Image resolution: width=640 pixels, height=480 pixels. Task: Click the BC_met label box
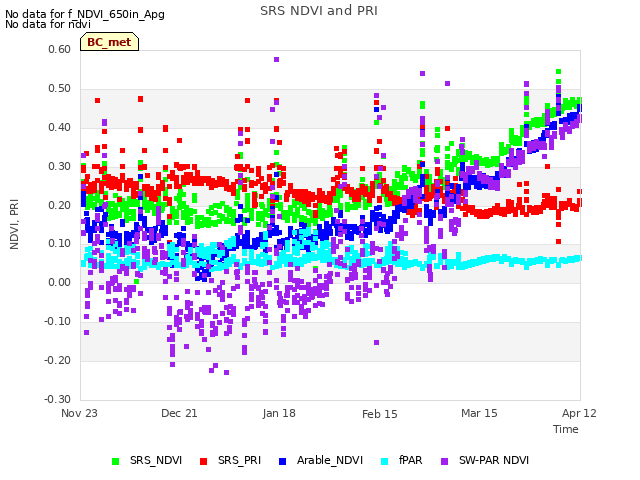[x=109, y=42]
